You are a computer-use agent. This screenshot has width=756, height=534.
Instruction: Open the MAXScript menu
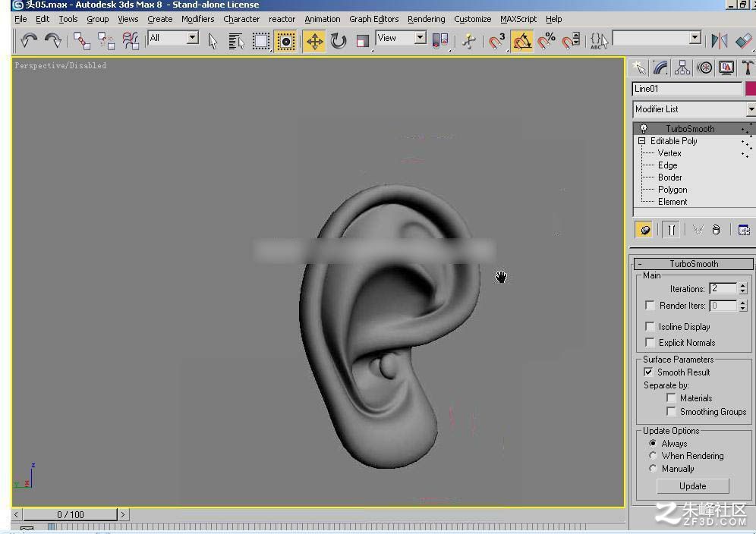pos(518,19)
